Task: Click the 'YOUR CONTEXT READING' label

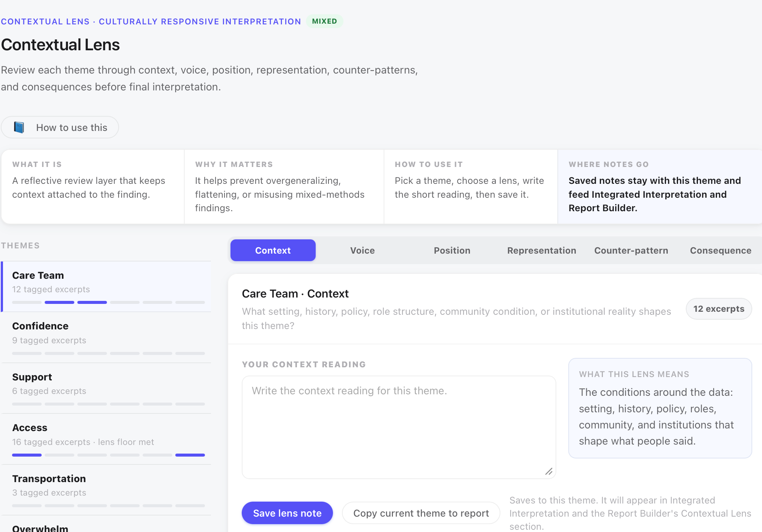Action: [x=304, y=364]
